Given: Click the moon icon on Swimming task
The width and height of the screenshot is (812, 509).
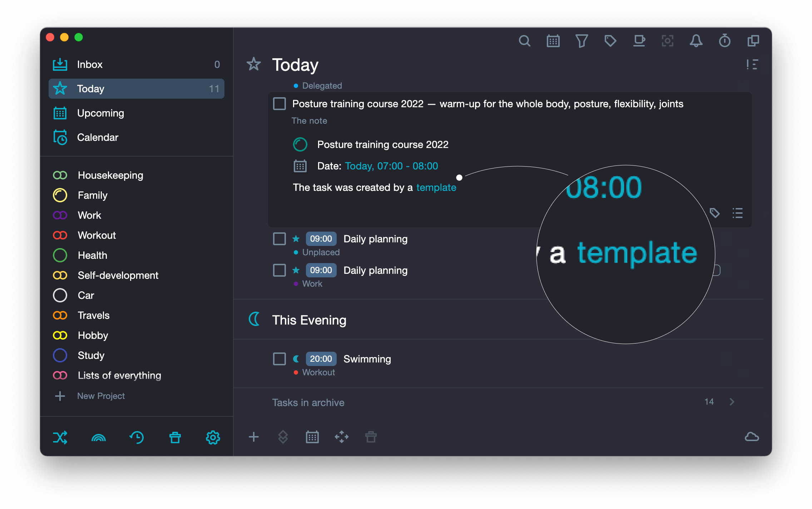Looking at the screenshot, I should (296, 359).
